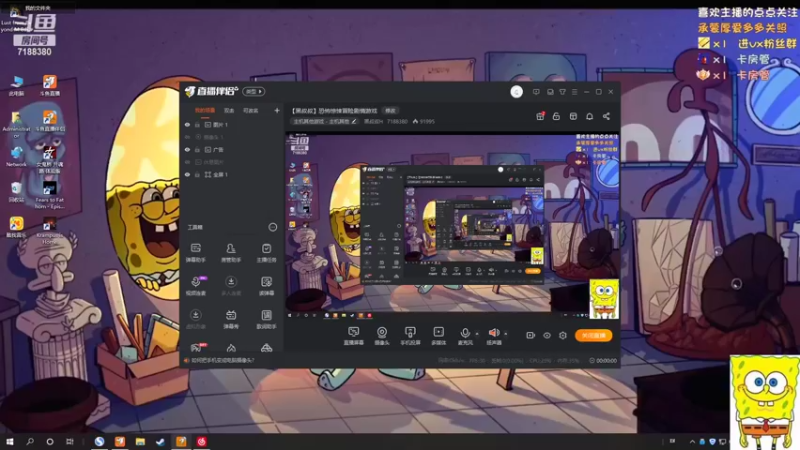Click the record video icon near Go Live
The height and width of the screenshot is (450, 800).
(531, 335)
